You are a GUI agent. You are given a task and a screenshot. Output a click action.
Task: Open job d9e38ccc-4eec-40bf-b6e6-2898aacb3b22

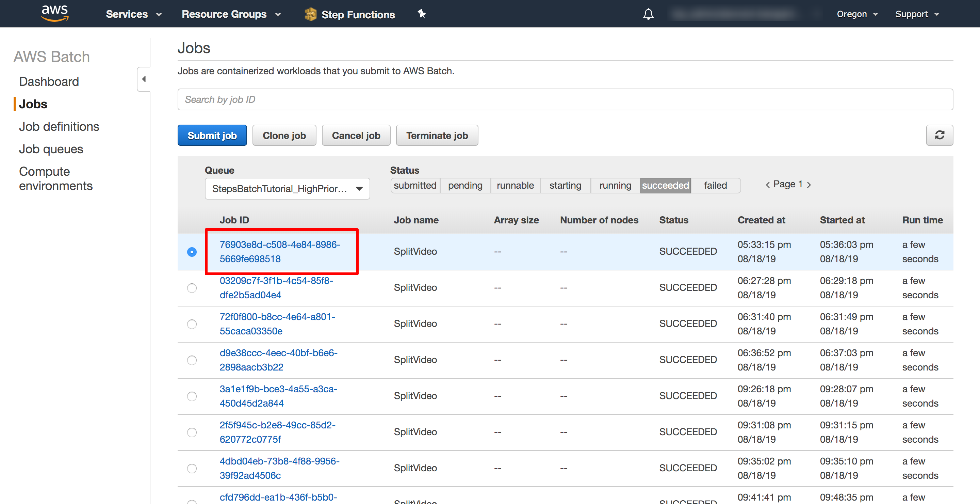278,360
